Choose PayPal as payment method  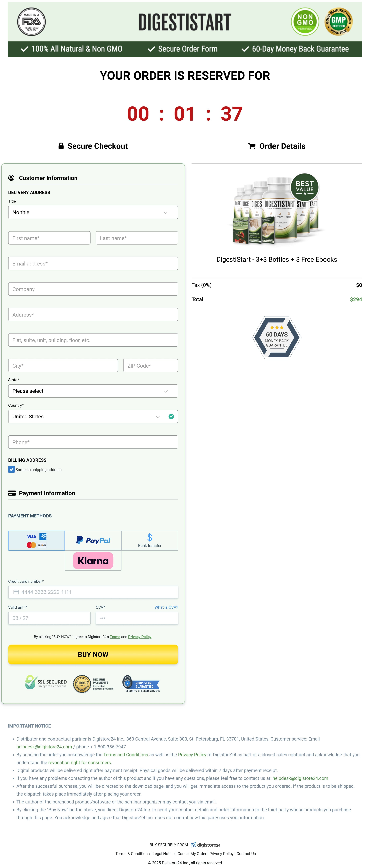pos(93,541)
